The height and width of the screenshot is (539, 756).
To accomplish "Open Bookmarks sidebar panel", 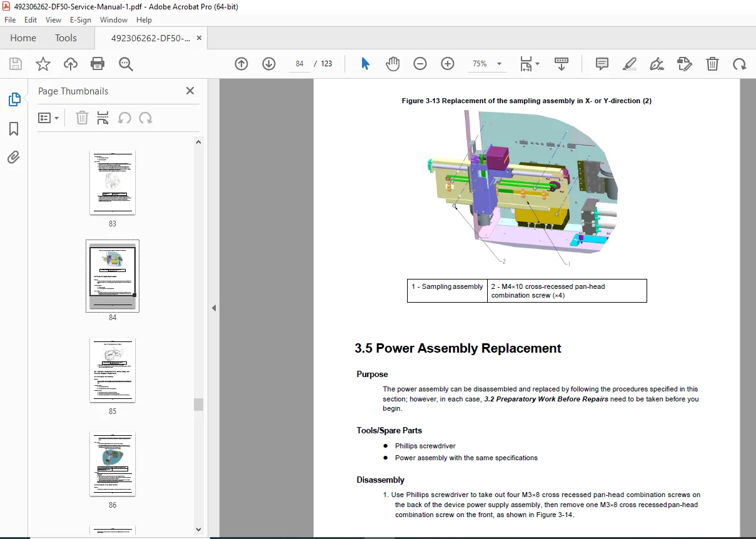I will coord(14,128).
